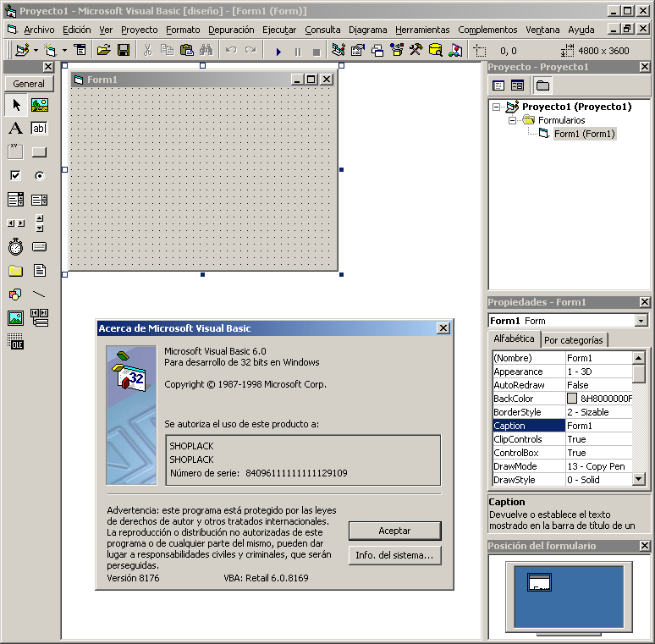Open the Object Browser toolbar icon

[x=397, y=51]
